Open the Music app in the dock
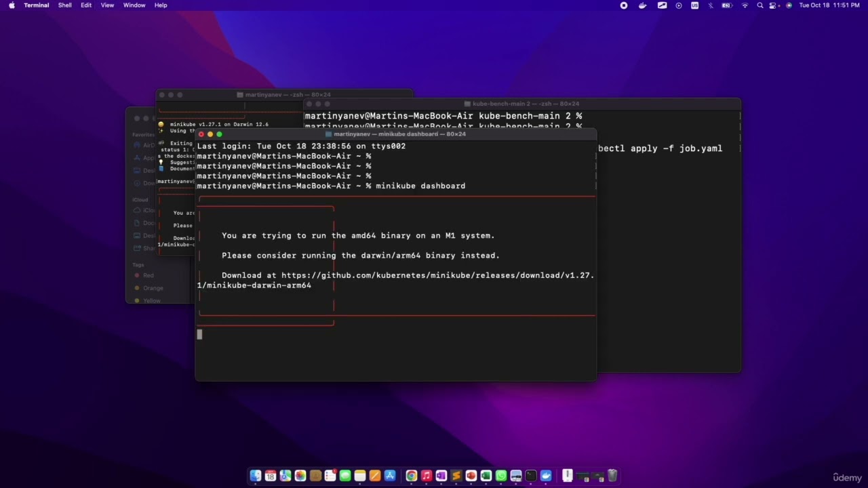 point(427,476)
